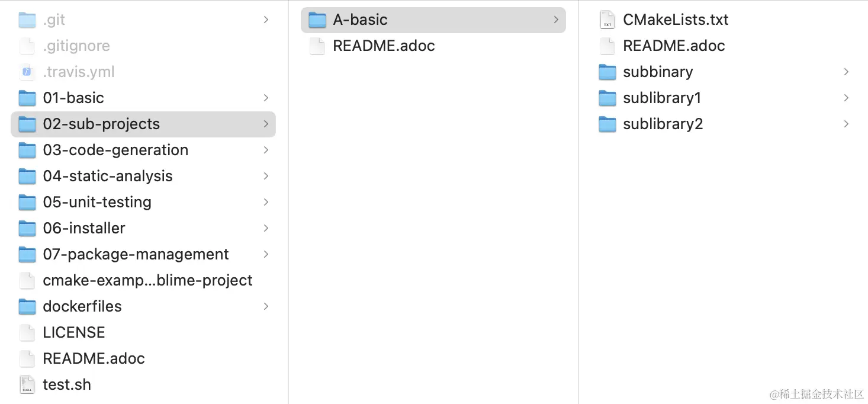Select the 06-installer folder entry
This screenshot has height=404, width=868.
click(143, 228)
